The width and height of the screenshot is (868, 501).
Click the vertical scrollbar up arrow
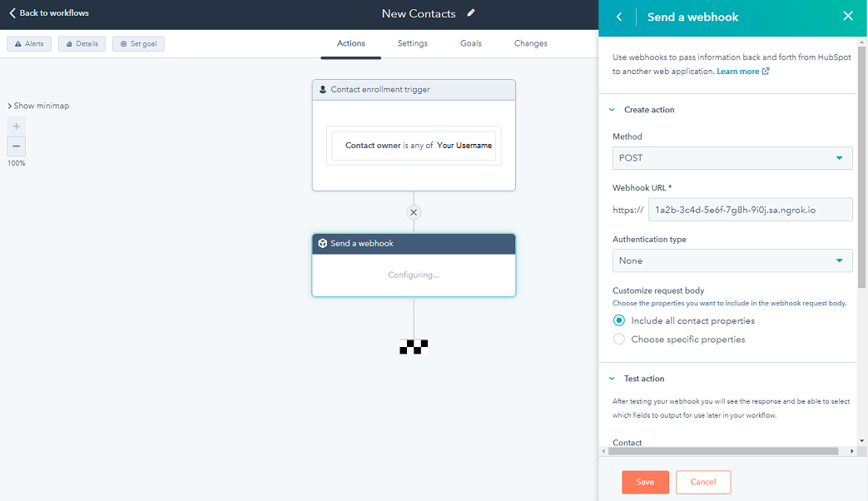pyautogui.click(x=862, y=42)
